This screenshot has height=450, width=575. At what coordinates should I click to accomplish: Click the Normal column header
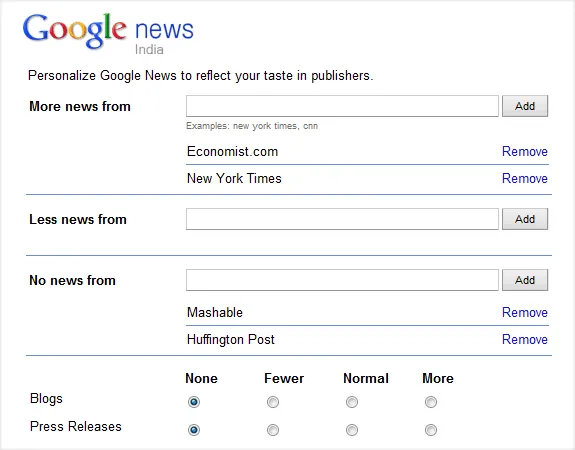pos(366,378)
